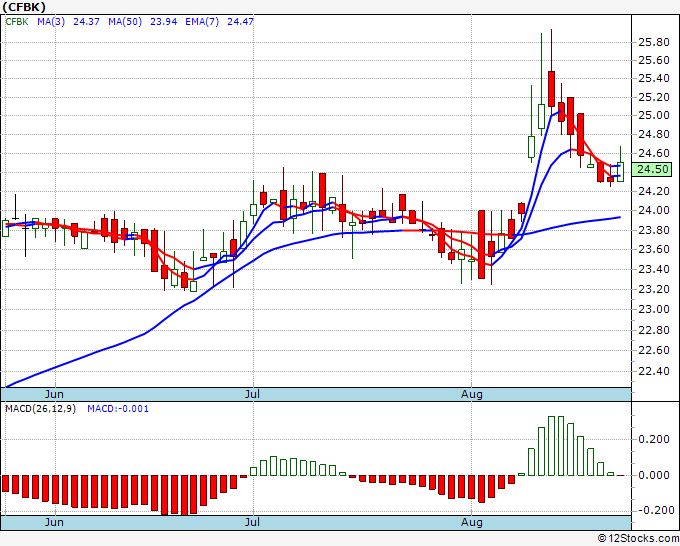The height and width of the screenshot is (546, 680).
Task: Click the highlighted 24.50 current price tag
Action: tap(652, 169)
